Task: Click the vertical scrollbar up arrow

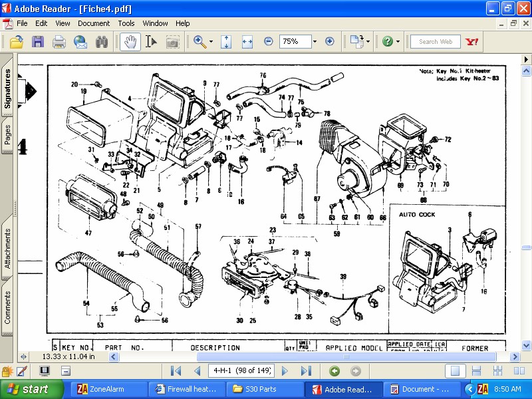Action: click(x=526, y=71)
